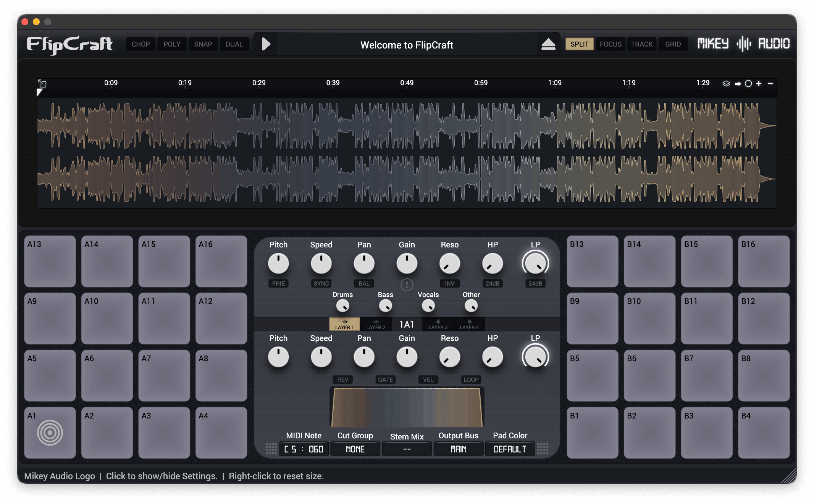
Task: Click the waveform zoom out minus icon
Action: point(770,84)
